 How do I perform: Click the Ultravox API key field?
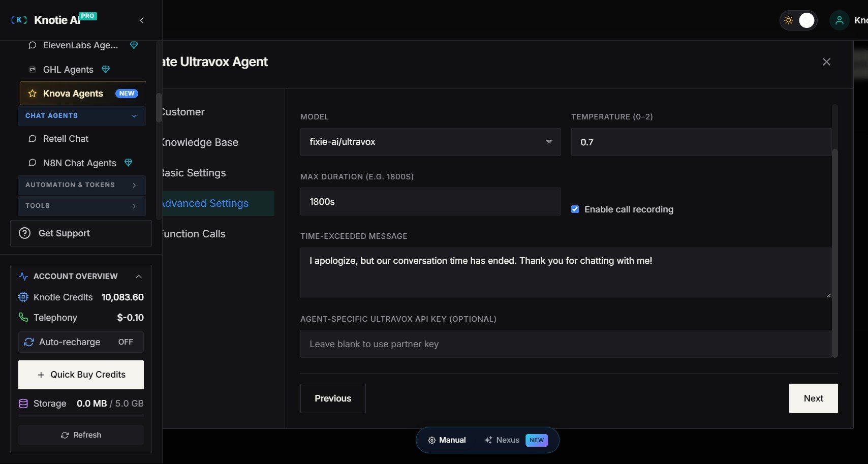pos(566,344)
